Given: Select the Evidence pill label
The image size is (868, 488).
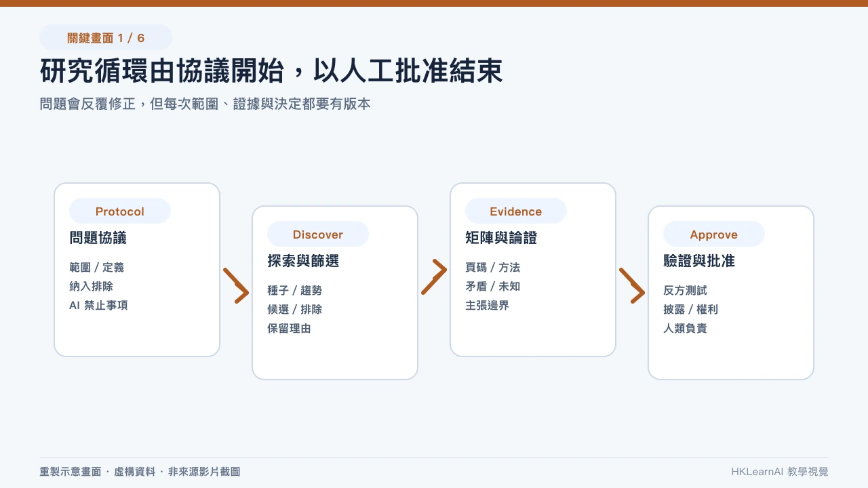Looking at the screenshot, I should tap(516, 211).
